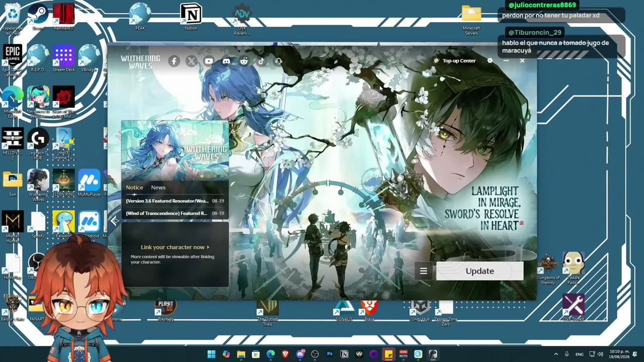Viewport: 644px width, 362px height.
Task: Open Photoshop from the taskbar
Action: point(330,354)
